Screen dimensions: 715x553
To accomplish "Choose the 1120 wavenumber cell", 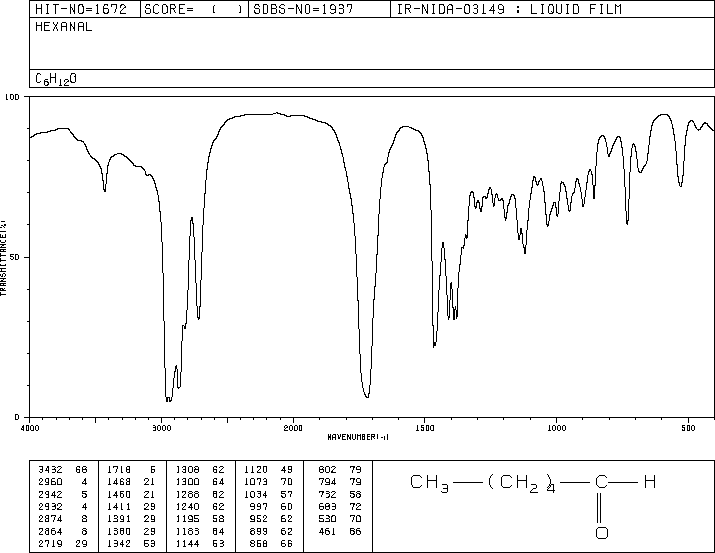I will click(x=256, y=470).
